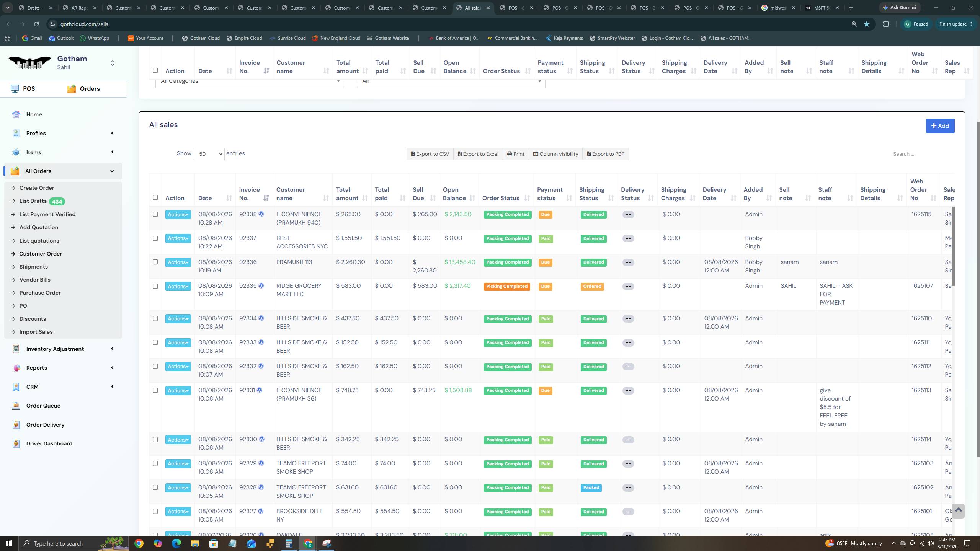The image size is (980, 551).
Task: Click the blue Add button
Action: coord(940,126)
